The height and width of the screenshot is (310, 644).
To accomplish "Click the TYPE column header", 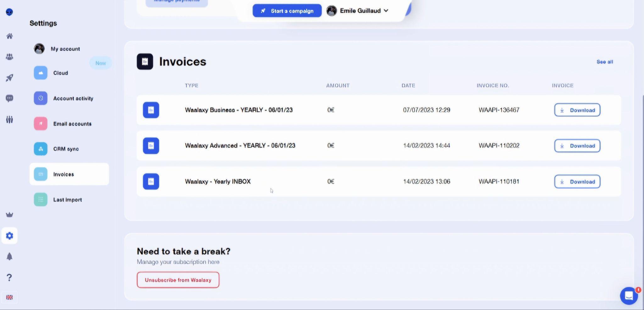I will [x=192, y=86].
